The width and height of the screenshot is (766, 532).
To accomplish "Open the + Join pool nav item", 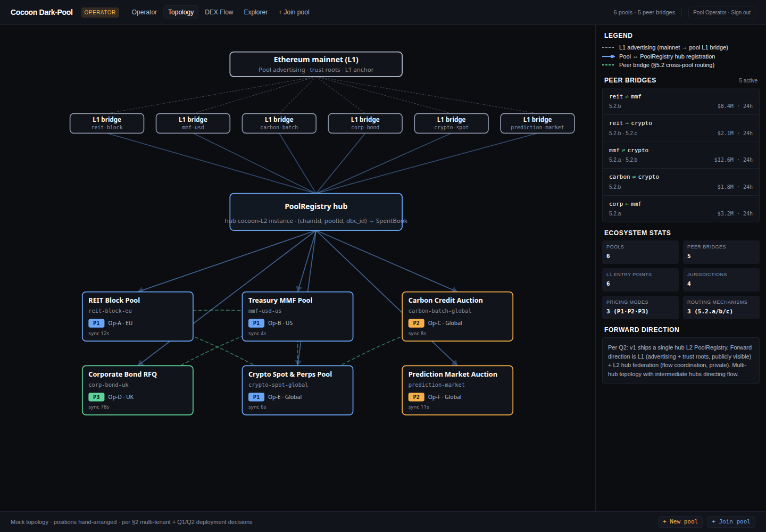I will (x=294, y=12).
